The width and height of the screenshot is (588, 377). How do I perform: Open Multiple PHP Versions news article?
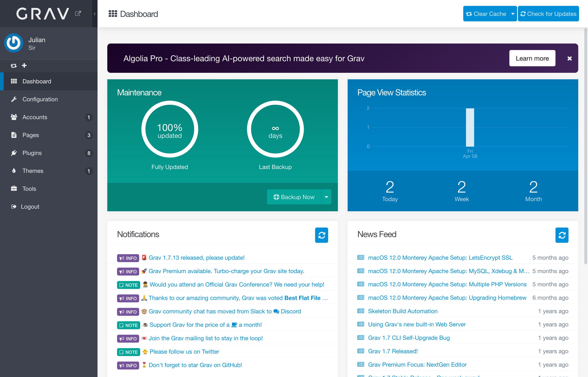[447, 284]
